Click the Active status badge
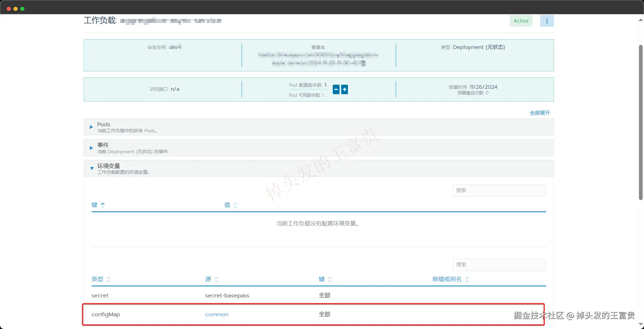Screen dimensions: 644x329 tap(521, 21)
